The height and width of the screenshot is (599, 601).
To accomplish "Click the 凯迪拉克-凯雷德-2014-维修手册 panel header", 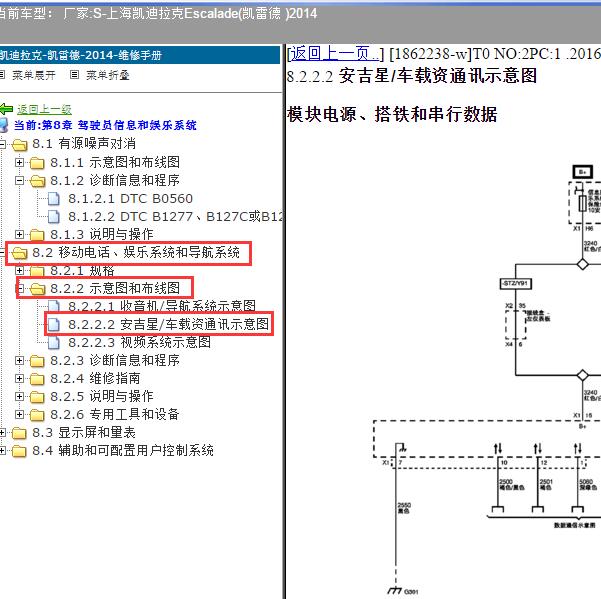I will pyautogui.click(x=140, y=55).
